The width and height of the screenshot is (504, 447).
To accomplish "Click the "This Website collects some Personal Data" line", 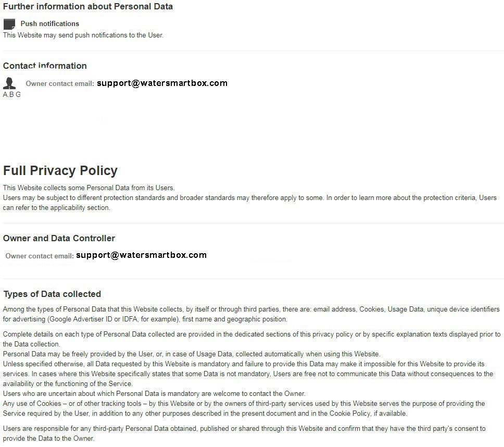I will pyautogui.click(x=89, y=188).
